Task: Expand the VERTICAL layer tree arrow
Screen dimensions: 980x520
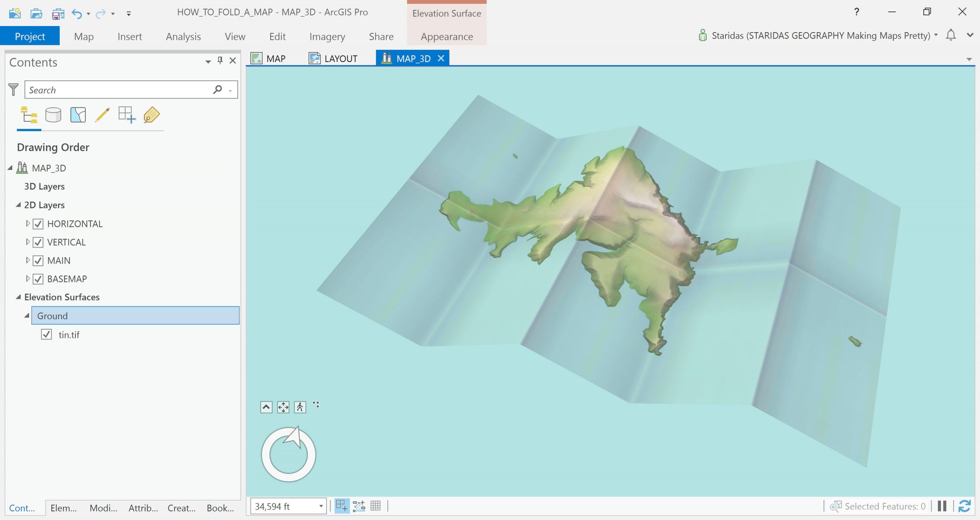Action: point(28,242)
